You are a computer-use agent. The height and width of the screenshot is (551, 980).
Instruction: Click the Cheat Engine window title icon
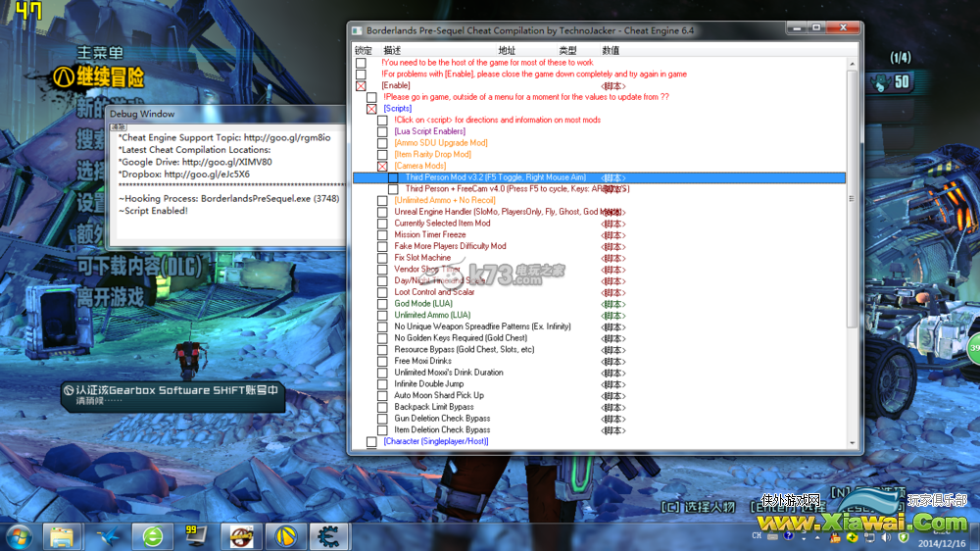click(x=357, y=30)
